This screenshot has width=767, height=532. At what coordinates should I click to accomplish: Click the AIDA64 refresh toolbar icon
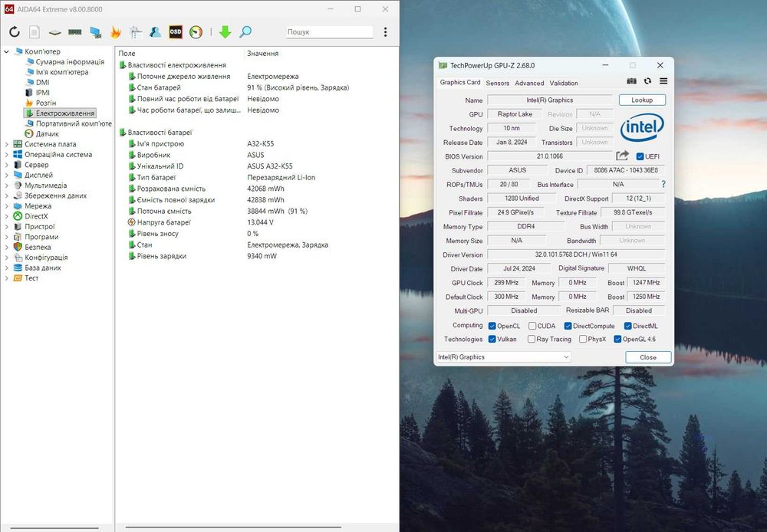tap(15, 32)
